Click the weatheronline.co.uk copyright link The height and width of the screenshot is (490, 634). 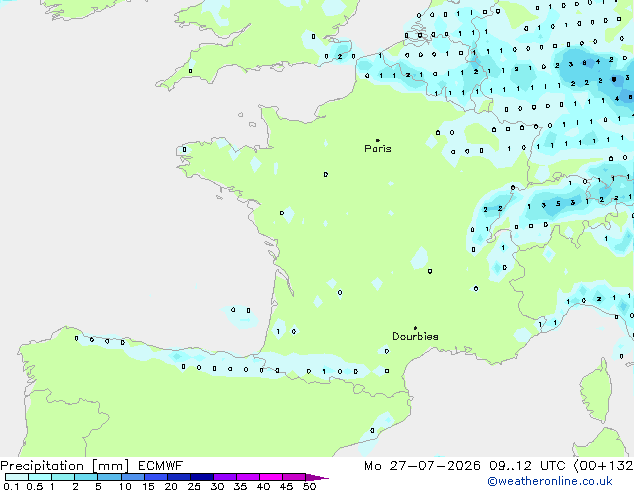[x=550, y=481]
